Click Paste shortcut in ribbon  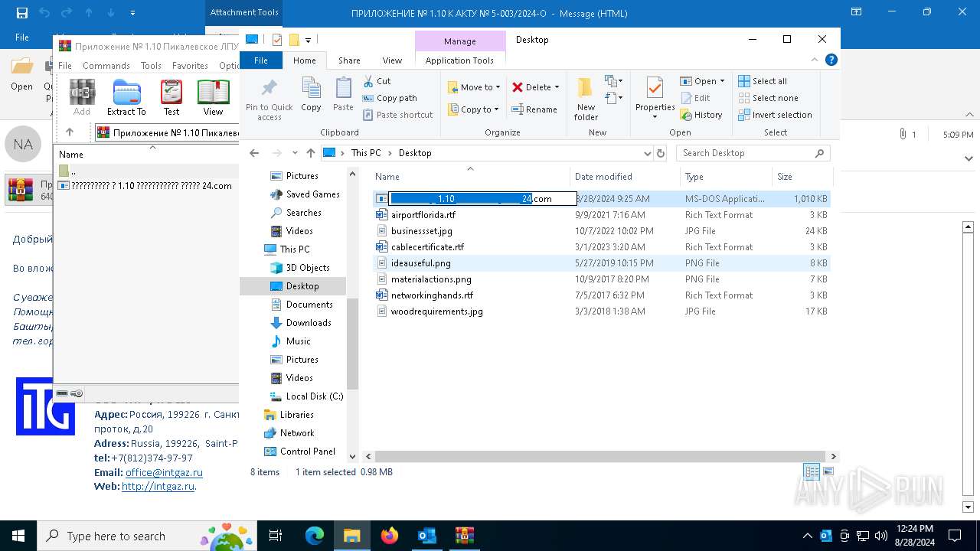[397, 115]
